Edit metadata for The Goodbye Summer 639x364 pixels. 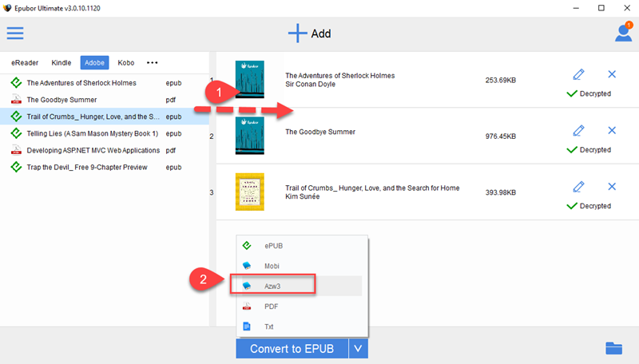(578, 131)
